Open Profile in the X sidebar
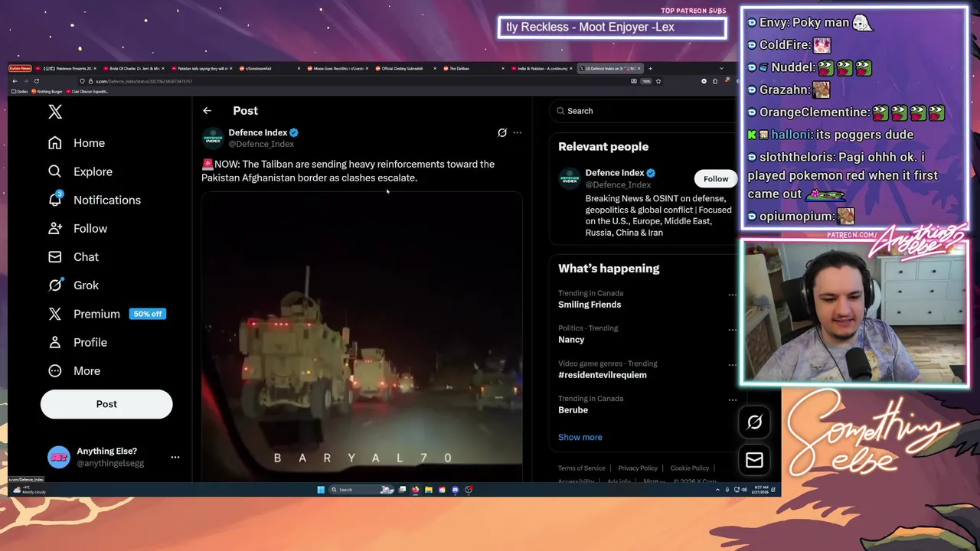 [77, 342]
